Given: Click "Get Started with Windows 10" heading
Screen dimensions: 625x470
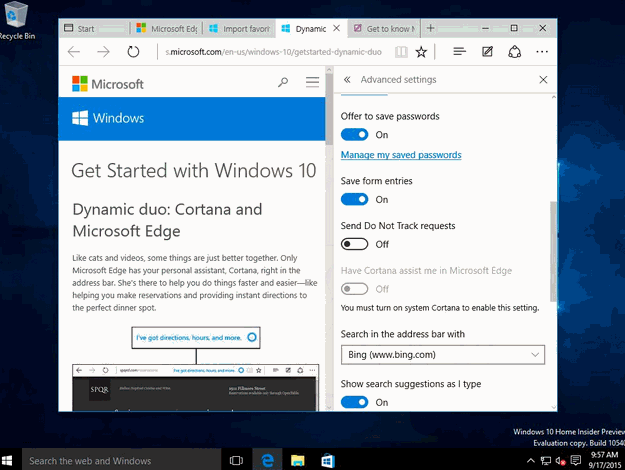Looking at the screenshot, I should 194,171.
